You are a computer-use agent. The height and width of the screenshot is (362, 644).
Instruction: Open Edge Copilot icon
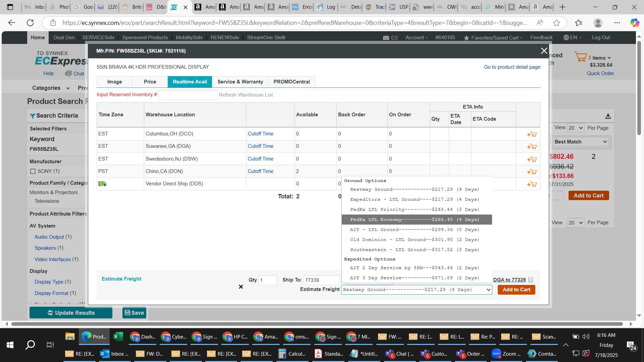(x=634, y=23)
